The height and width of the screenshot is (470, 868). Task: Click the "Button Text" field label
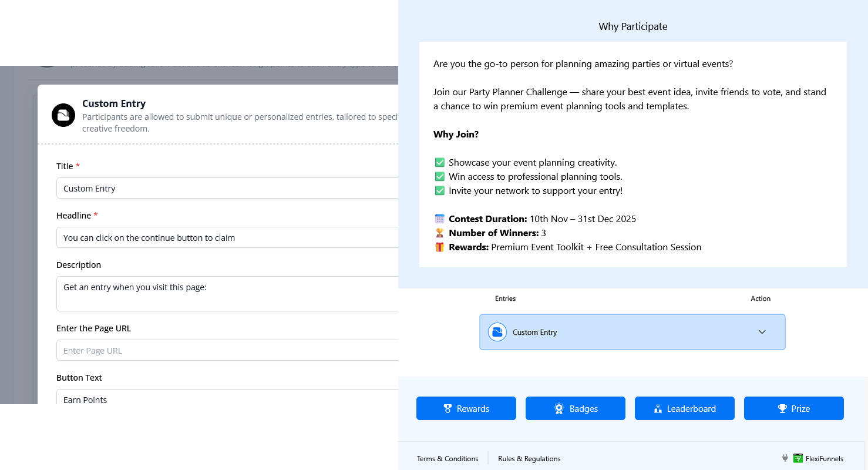79,378
